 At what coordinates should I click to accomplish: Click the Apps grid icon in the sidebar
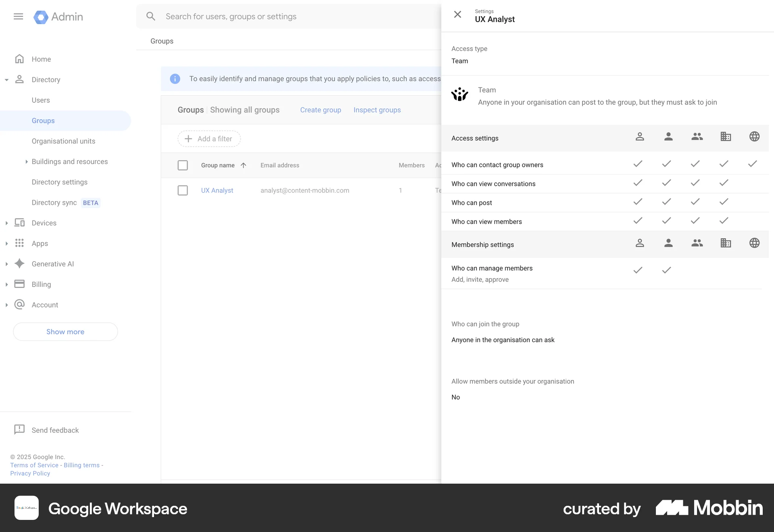(x=19, y=243)
